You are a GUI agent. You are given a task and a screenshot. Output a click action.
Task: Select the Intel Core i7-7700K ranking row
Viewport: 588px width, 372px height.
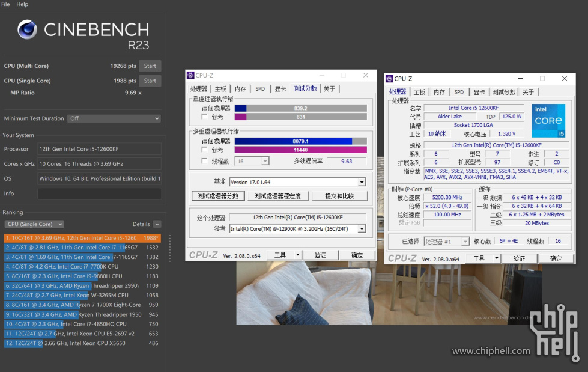pos(82,266)
